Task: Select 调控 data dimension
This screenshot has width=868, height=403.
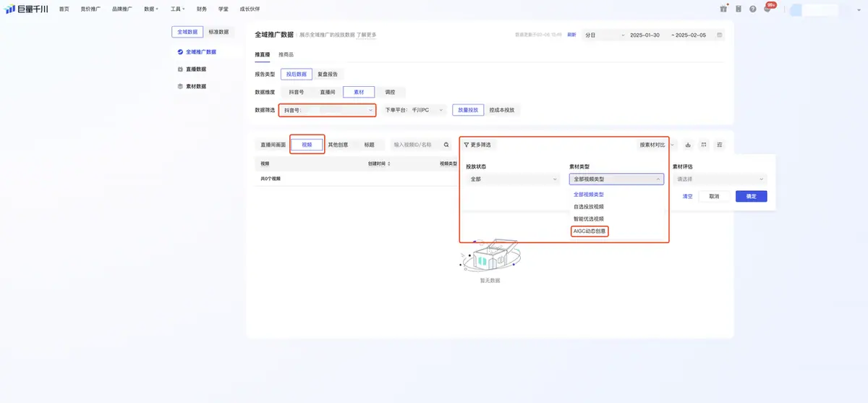Action: [390, 92]
